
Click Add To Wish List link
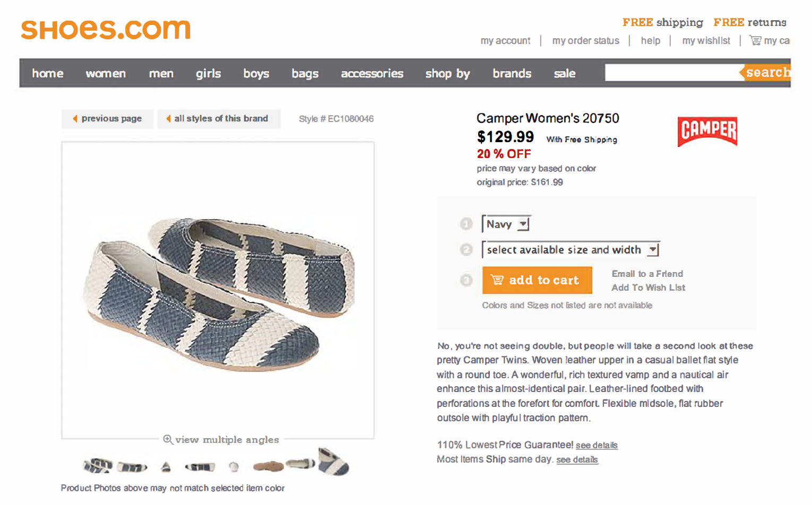(x=648, y=288)
